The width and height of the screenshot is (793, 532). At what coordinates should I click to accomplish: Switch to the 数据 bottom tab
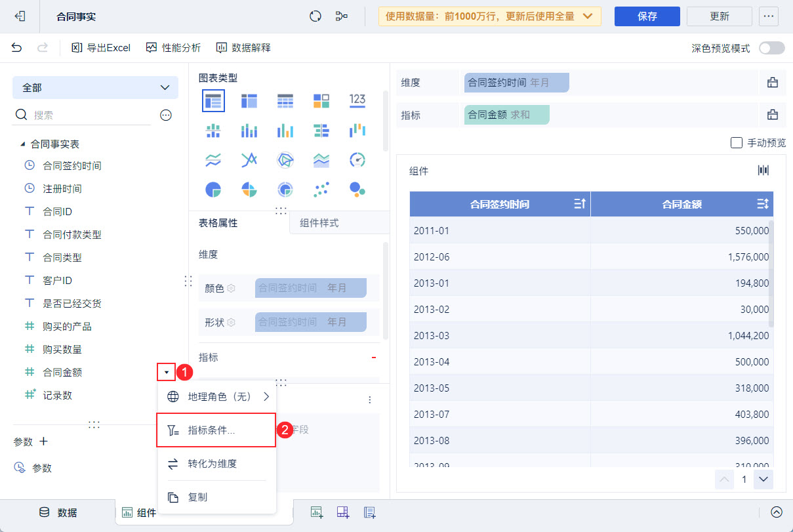coord(58,512)
